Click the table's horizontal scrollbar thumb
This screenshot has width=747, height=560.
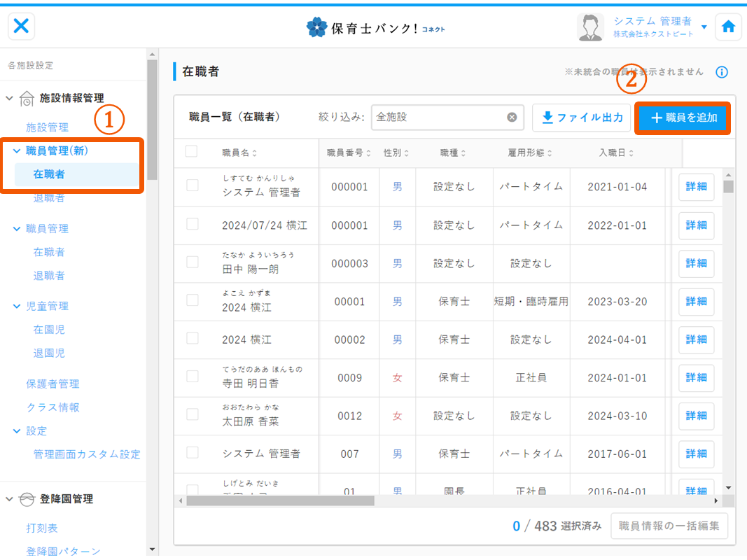(280, 500)
